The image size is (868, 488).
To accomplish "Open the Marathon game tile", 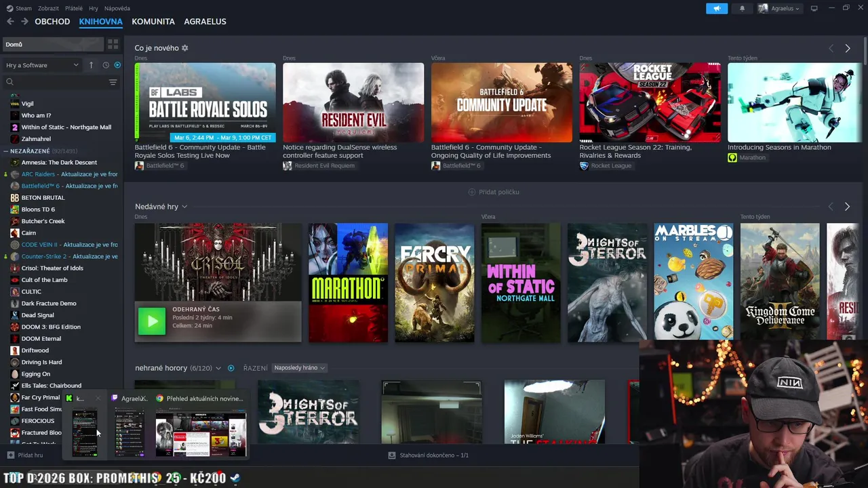I will pos(348,283).
